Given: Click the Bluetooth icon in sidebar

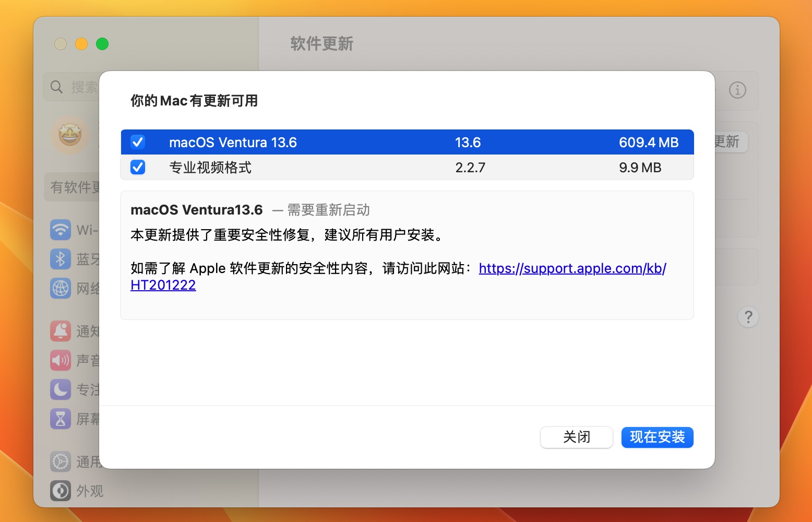Looking at the screenshot, I should coord(61,259).
